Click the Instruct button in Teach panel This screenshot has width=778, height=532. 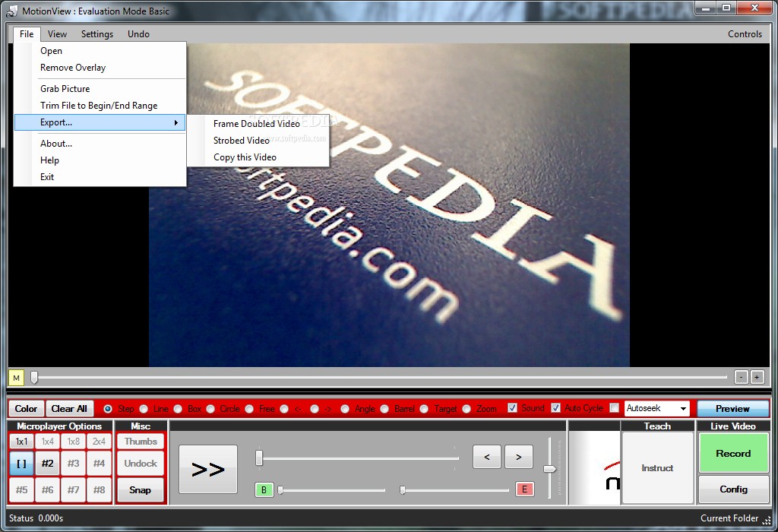pos(657,468)
